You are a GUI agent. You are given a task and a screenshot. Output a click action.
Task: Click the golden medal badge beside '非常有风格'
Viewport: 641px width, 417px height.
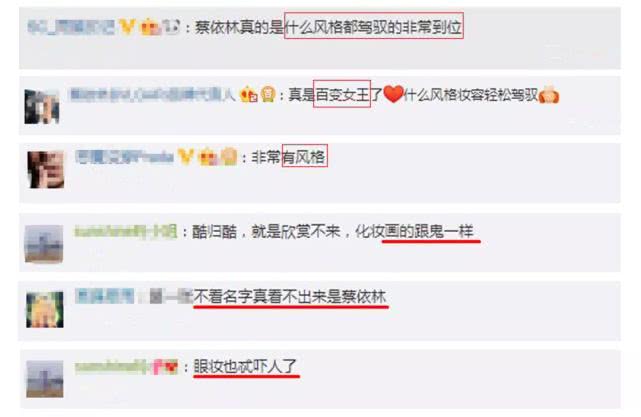coord(229,157)
